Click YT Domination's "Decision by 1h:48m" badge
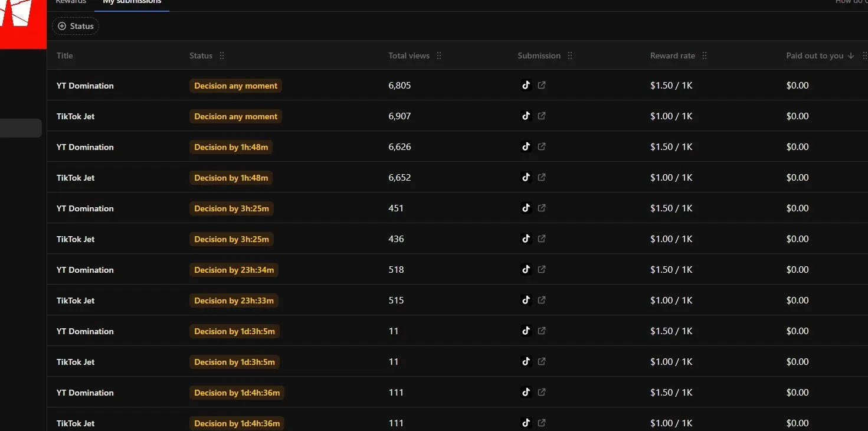 click(x=231, y=147)
